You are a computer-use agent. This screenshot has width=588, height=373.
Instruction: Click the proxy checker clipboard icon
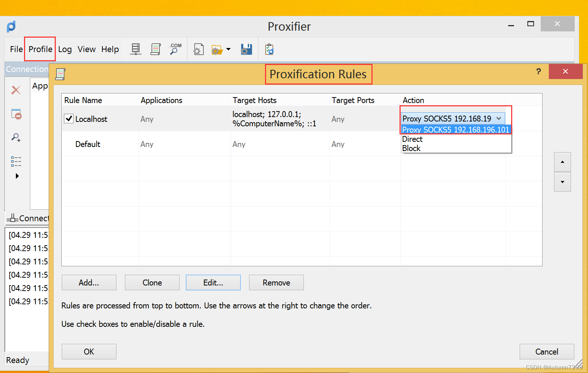coord(269,49)
